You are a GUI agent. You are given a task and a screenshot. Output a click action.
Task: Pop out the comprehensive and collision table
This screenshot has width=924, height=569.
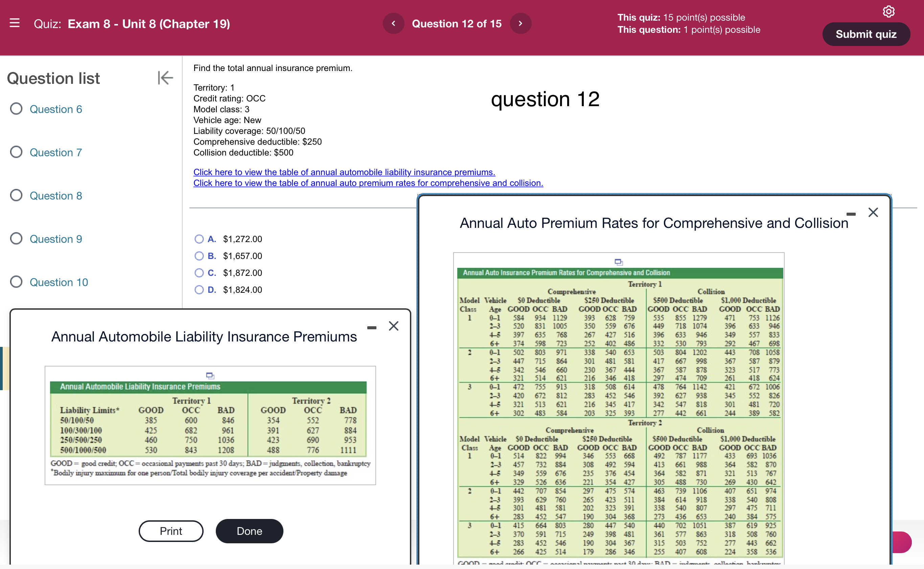pos(619,262)
